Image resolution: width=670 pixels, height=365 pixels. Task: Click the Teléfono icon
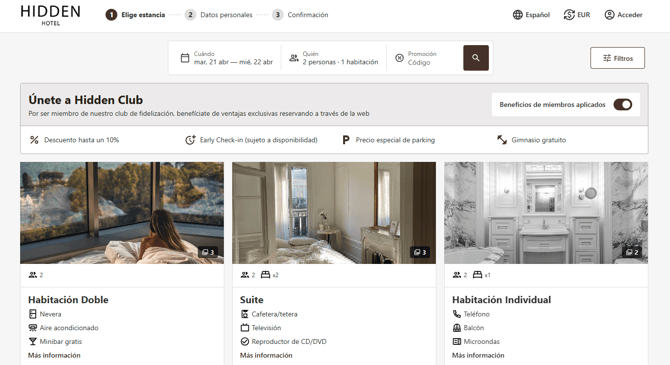click(x=457, y=314)
